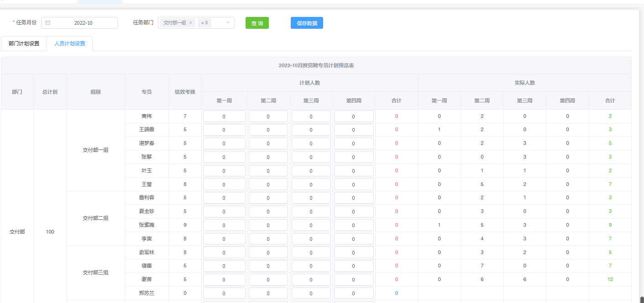
Task: Focus 谢苗's planned 第四周 input
Action: (354, 280)
